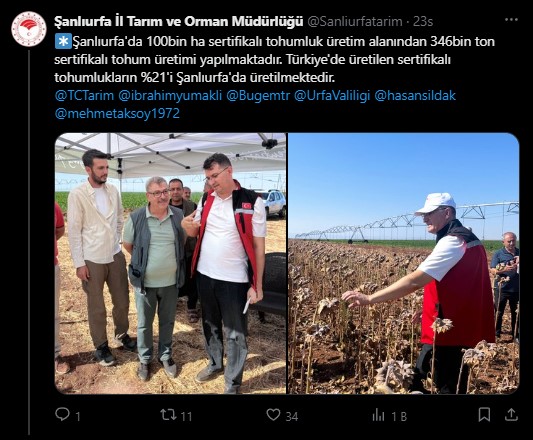Viewport: 533px width, 440px height.
Task: Open the @Sanliurfatarim handle
Action: pyautogui.click(x=355, y=21)
